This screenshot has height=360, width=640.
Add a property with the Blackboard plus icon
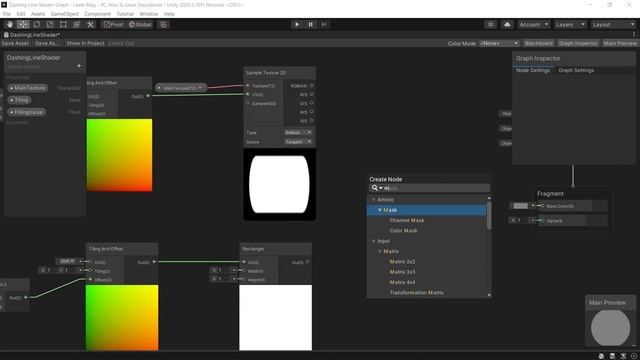(79, 66)
